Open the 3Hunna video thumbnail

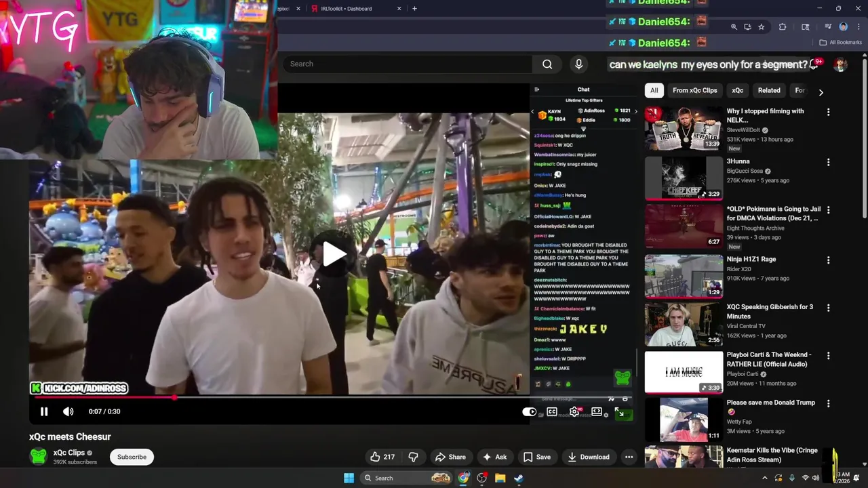point(684,178)
